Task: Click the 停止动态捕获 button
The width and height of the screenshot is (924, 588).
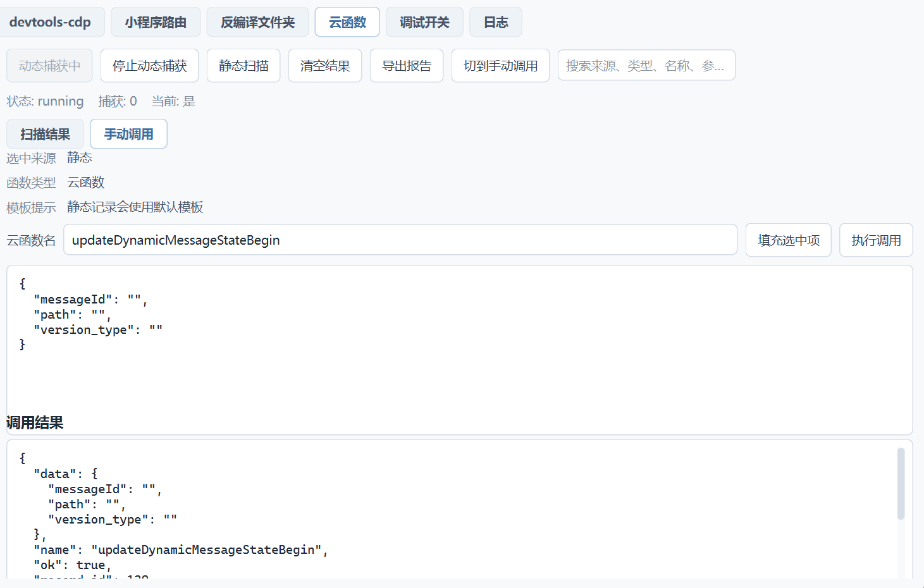Action: [149, 66]
